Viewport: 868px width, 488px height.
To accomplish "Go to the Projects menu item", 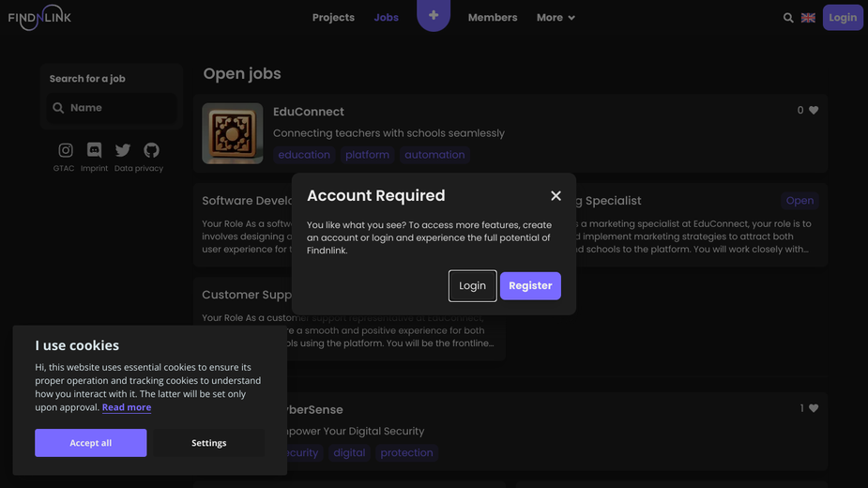I will tap(333, 18).
